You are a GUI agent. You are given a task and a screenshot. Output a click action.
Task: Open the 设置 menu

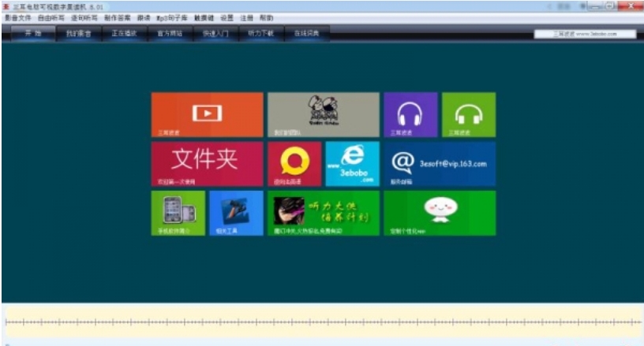point(227,18)
